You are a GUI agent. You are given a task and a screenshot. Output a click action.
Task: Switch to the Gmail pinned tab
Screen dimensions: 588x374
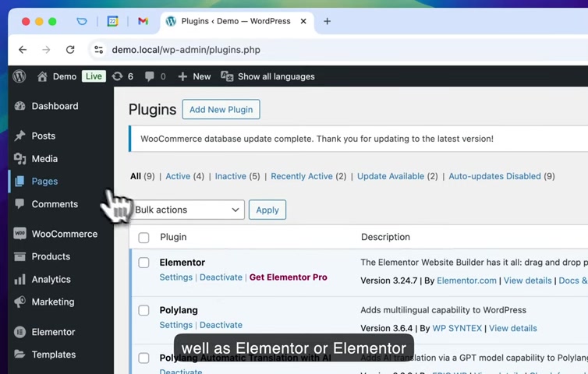click(143, 21)
